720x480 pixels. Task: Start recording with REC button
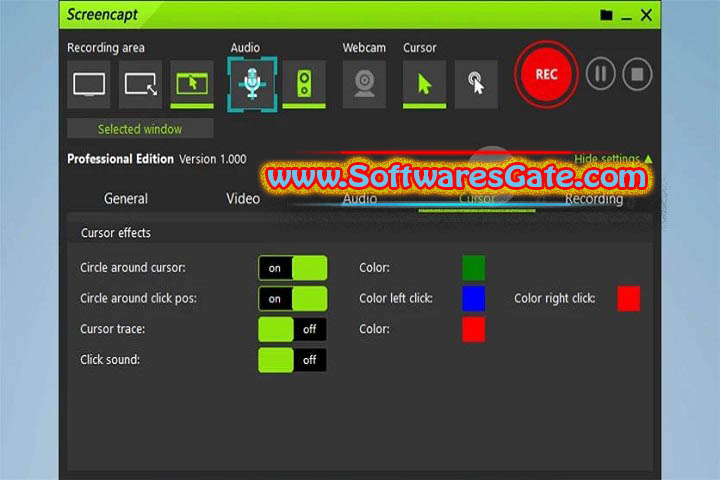(546, 74)
